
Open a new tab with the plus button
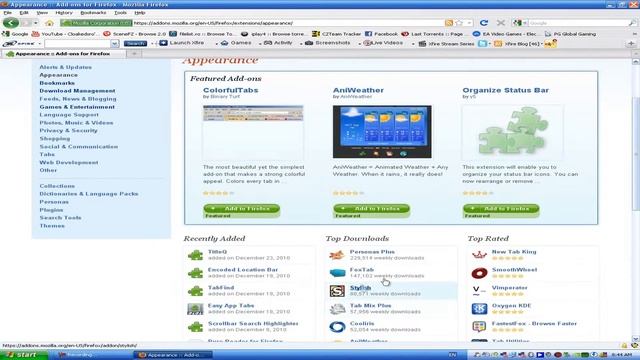[134, 54]
